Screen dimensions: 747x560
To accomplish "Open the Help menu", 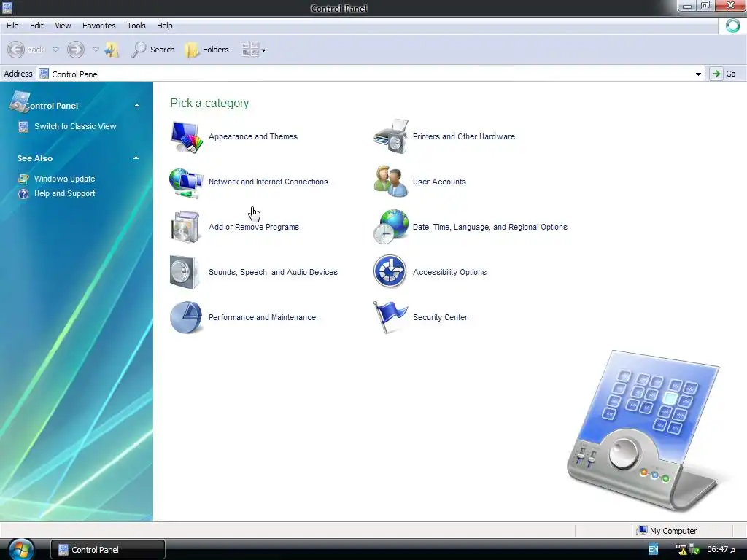I will click(165, 26).
